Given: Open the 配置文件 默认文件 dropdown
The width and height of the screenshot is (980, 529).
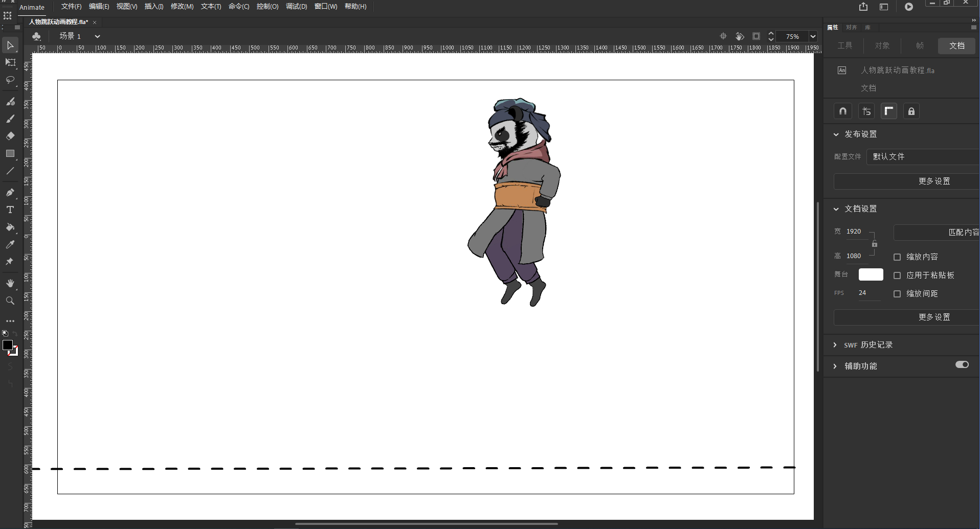Looking at the screenshot, I should (x=923, y=157).
